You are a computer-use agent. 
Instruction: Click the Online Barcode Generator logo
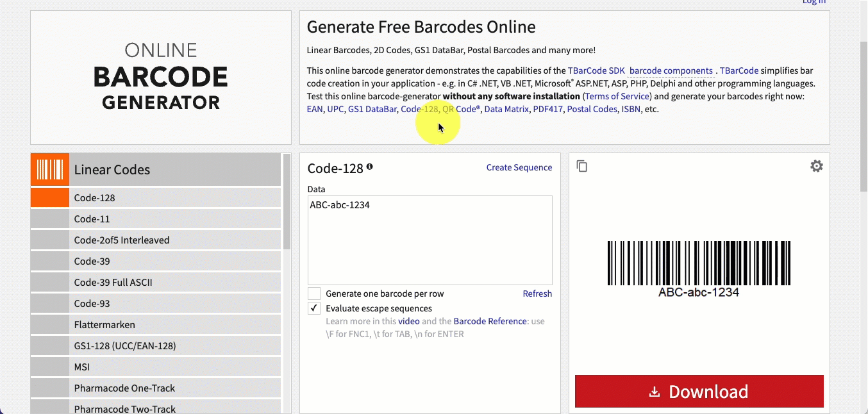pos(161,77)
